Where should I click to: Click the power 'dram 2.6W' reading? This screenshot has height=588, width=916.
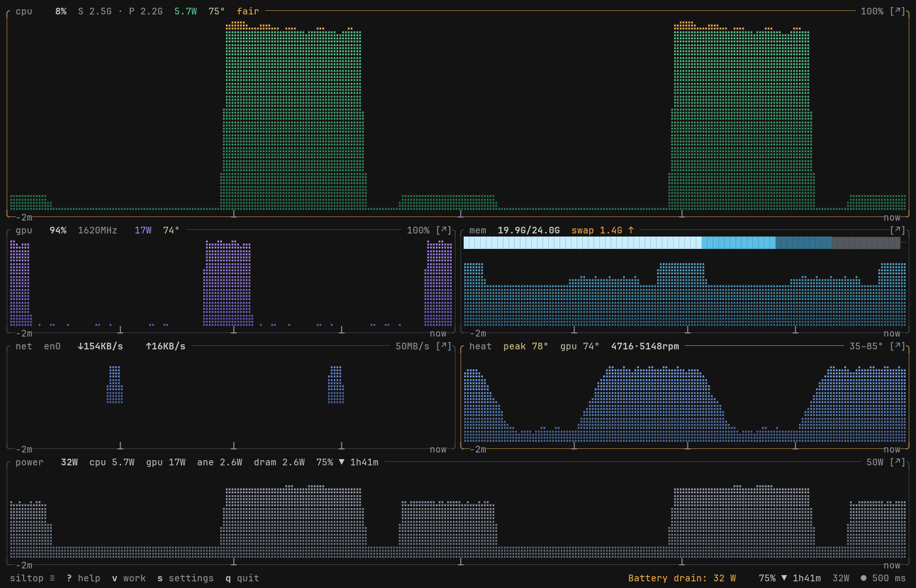pos(279,462)
